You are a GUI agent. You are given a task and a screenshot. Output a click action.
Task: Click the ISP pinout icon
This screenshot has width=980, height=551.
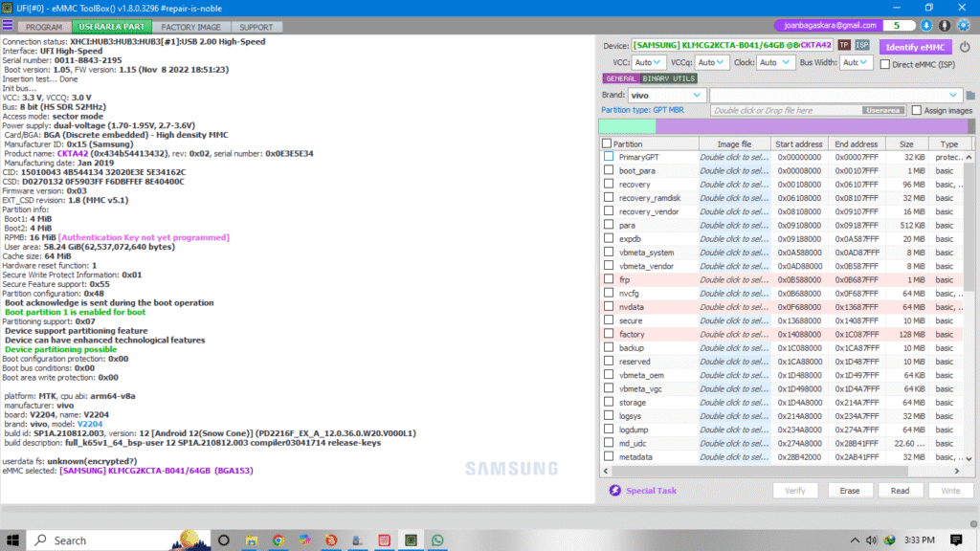coord(862,45)
